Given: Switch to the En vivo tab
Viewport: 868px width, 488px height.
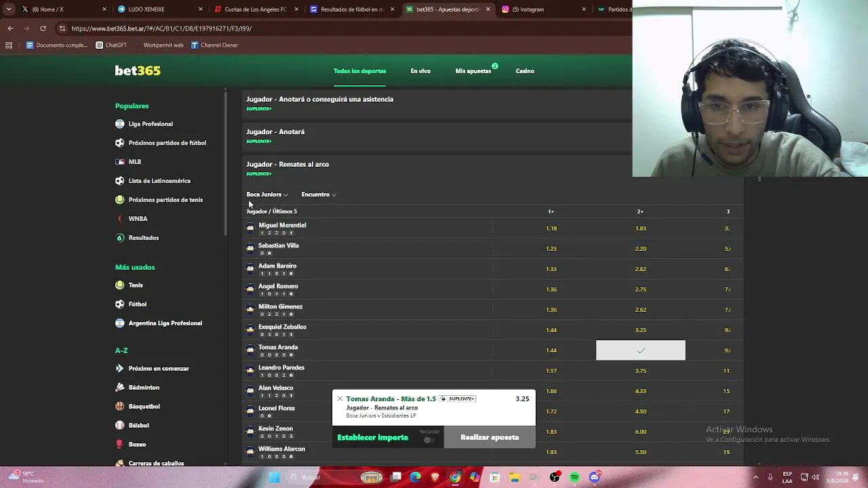Looking at the screenshot, I should click(x=420, y=71).
